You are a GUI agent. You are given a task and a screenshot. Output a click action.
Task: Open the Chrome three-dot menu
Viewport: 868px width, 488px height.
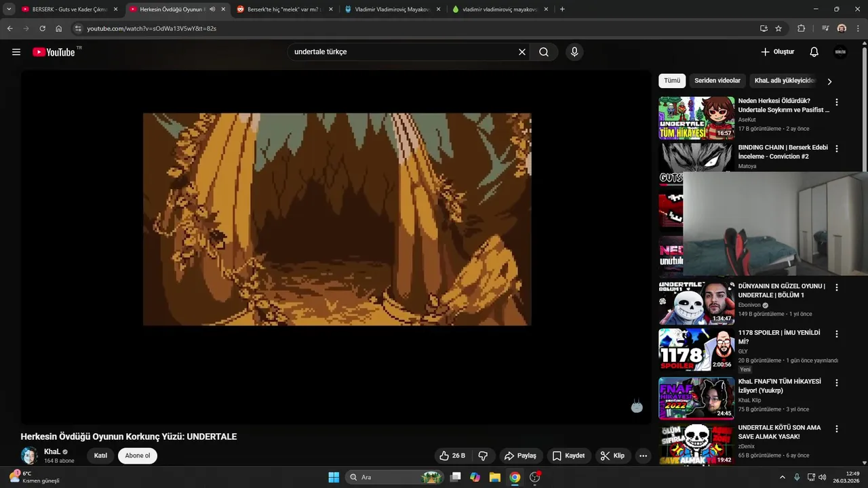pyautogui.click(x=858, y=28)
